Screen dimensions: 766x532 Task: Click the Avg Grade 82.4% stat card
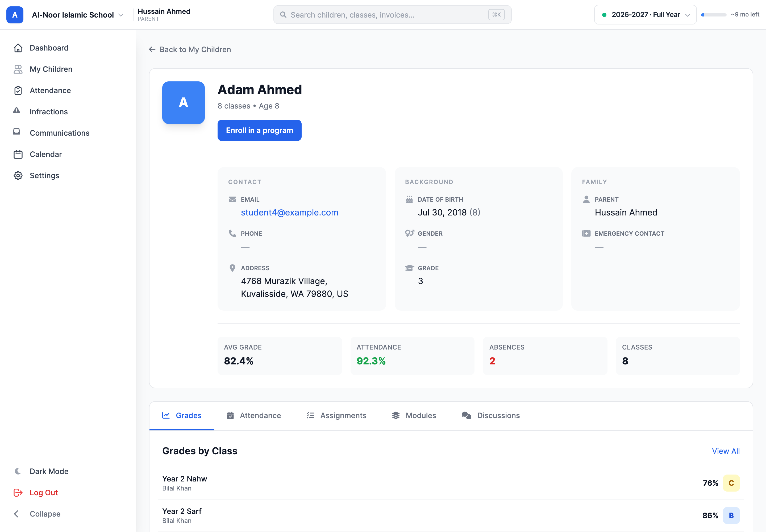[280, 356]
